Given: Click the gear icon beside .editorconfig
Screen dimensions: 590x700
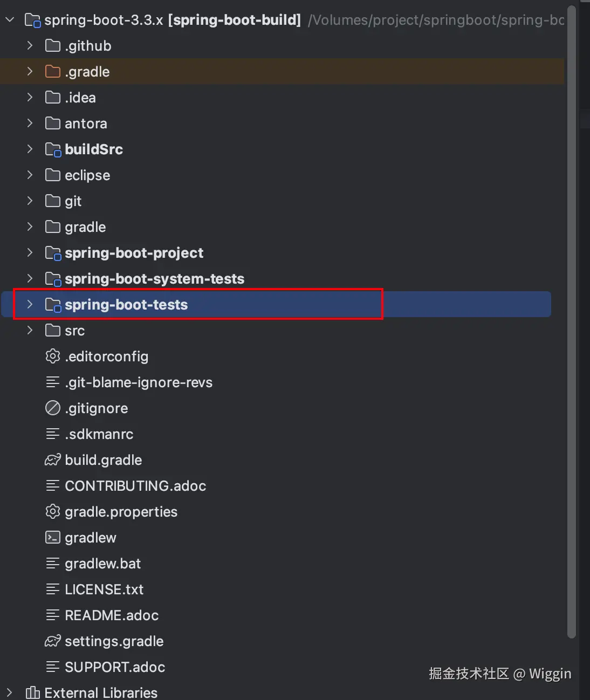Looking at the screenshot, I should click(52, 356).
